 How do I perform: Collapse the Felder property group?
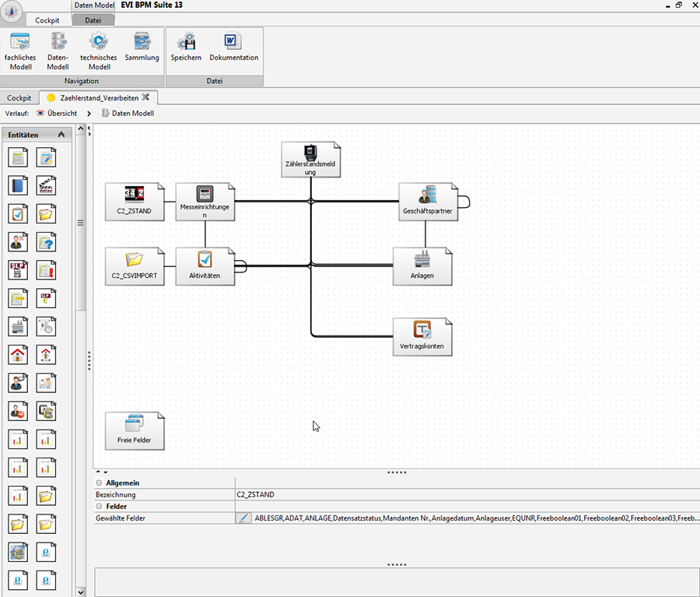pyautogui.click(x=100, y=507)
